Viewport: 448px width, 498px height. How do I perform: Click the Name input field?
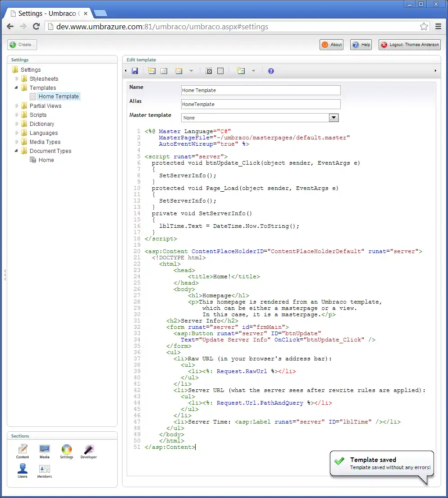click(261, 90)
